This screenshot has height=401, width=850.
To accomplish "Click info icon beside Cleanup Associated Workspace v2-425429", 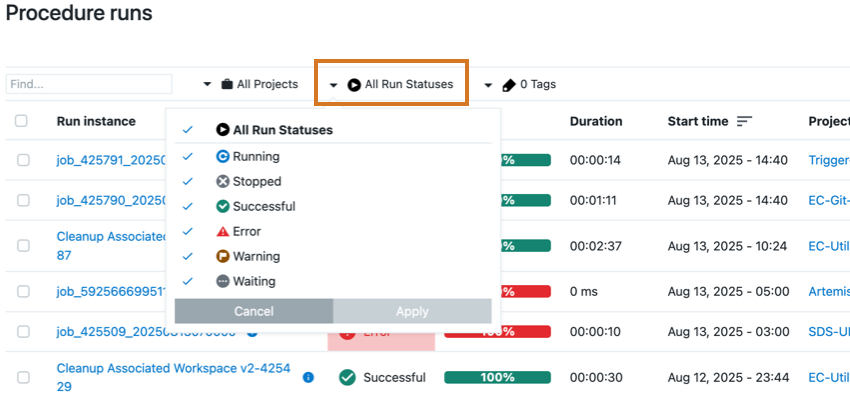I will tap(308, 377).
